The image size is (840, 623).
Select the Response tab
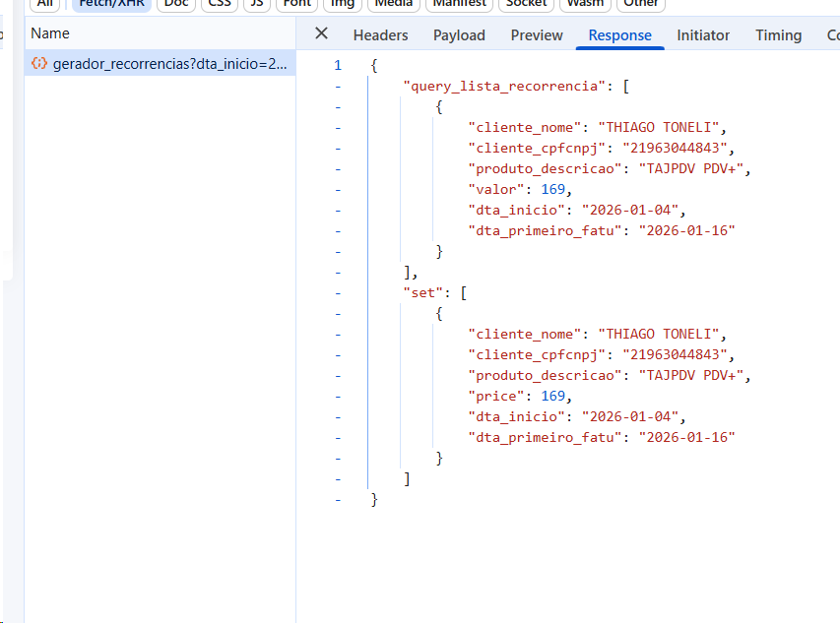(619, 35)
